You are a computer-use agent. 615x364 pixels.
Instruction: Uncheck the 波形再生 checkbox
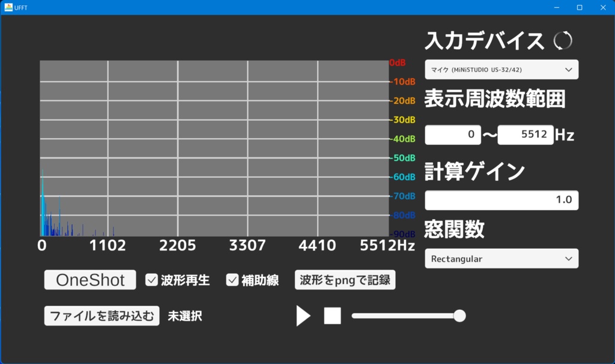pos(151,279)
